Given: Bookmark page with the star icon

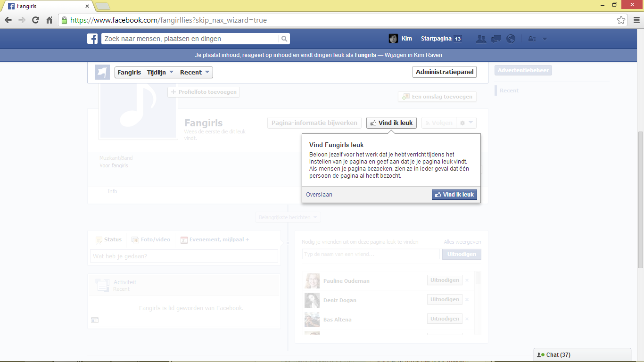Looking at the screenshot, I should coord(621,20).
